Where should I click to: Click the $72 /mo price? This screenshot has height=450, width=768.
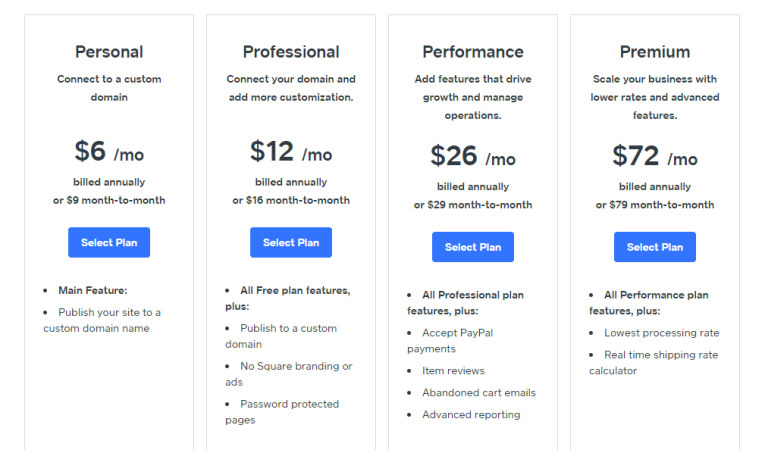tap(655, 156)
